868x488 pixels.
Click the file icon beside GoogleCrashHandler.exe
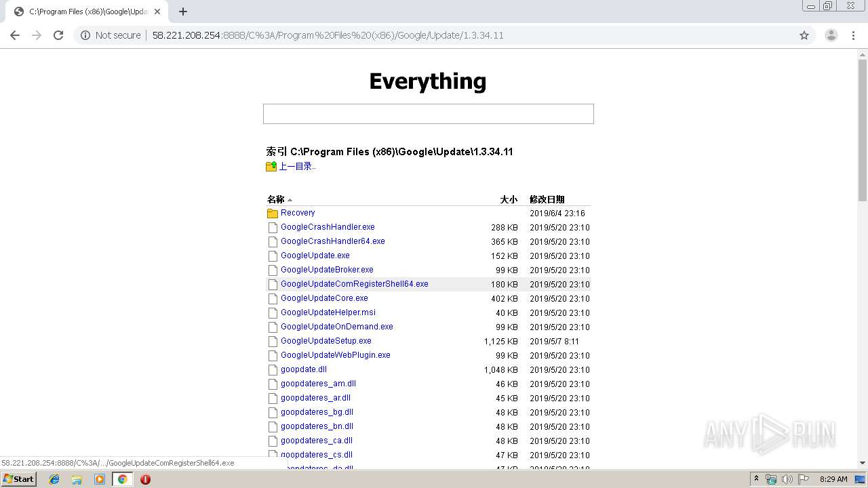(273, 228)
